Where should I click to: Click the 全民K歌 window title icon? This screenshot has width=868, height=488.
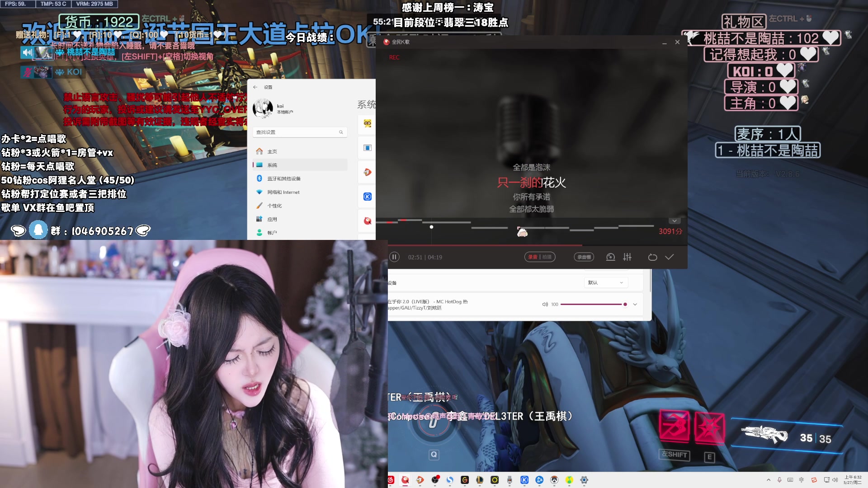pyautogui.click(x=386, y=42)
